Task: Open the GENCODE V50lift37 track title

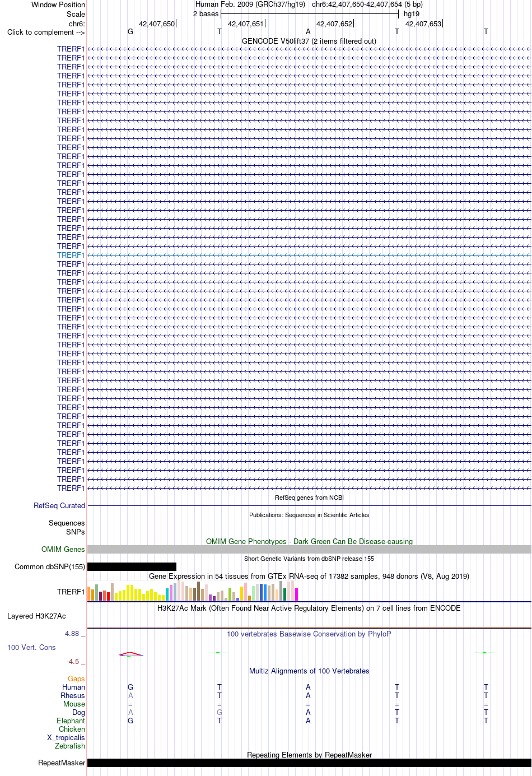Action: [309, 41]
